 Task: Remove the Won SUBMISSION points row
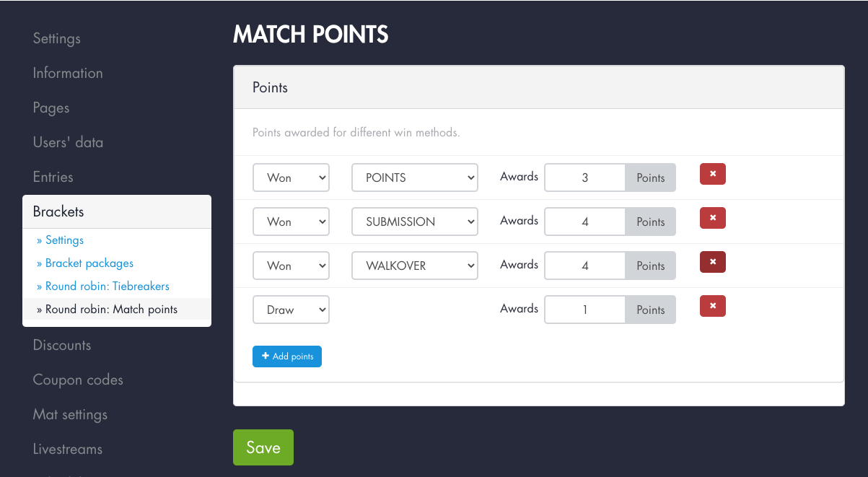tap(712, 218)
